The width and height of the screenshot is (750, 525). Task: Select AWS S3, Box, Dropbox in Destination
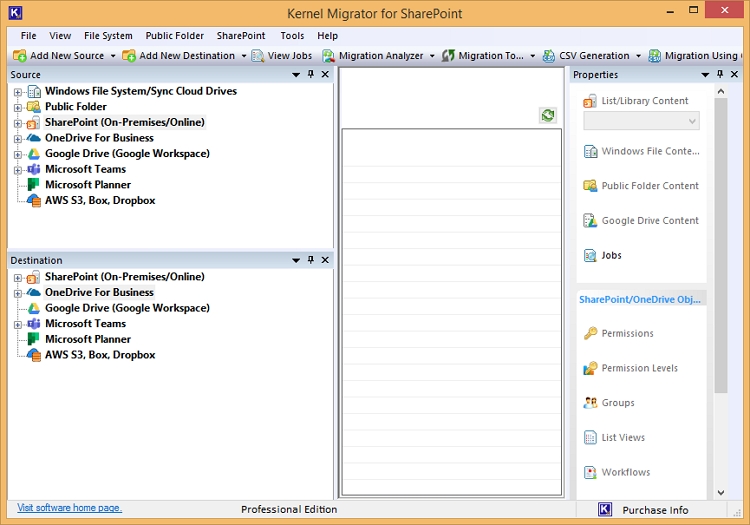100,355
